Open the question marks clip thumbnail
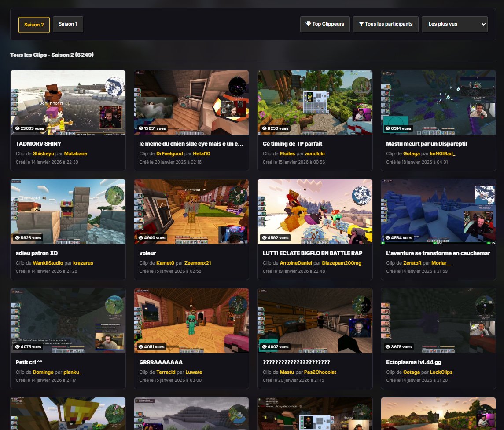The image size is (504, 430). pyautogui.click(x=315, y=321)
